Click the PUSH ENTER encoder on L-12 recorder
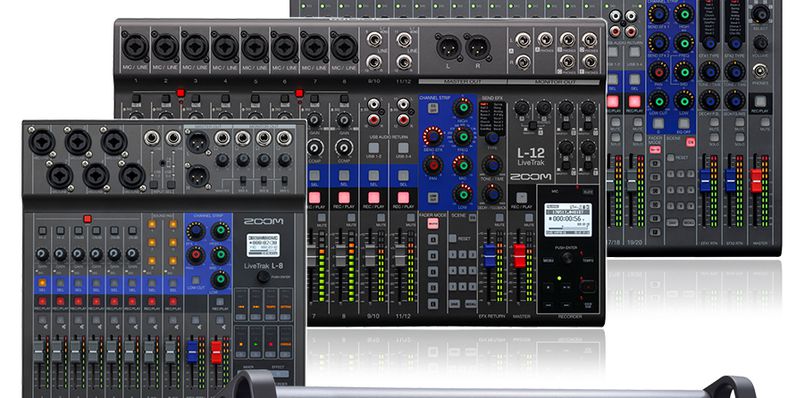Viewport: 804px width, 398px height. [567, 257]
